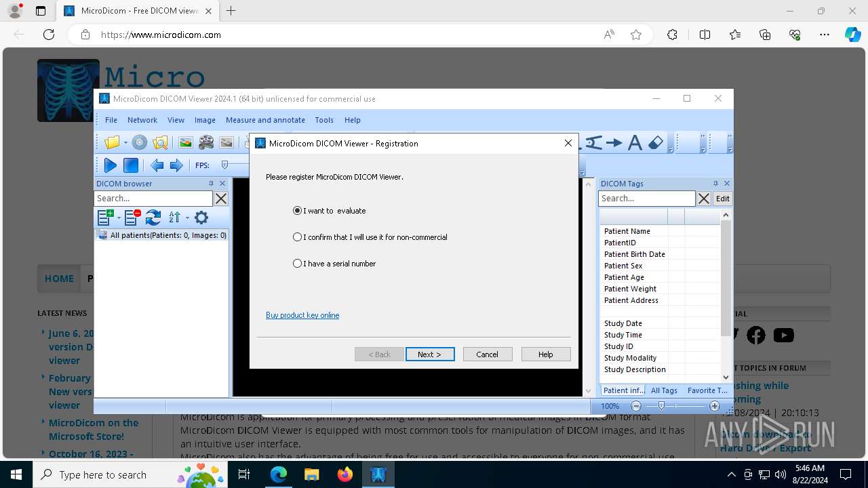Click the Open folder toolbar icon
Image resolution: width=868 pixels, height=488 pixels.
112,143
